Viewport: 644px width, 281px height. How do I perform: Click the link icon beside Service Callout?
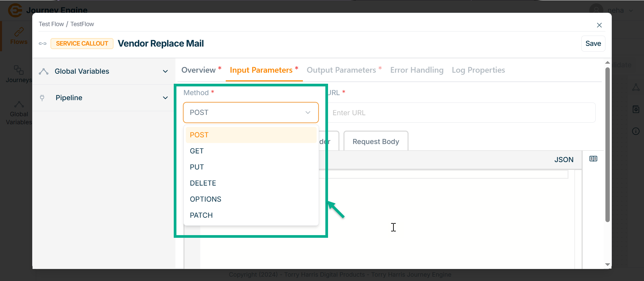[x=43, y=44]
